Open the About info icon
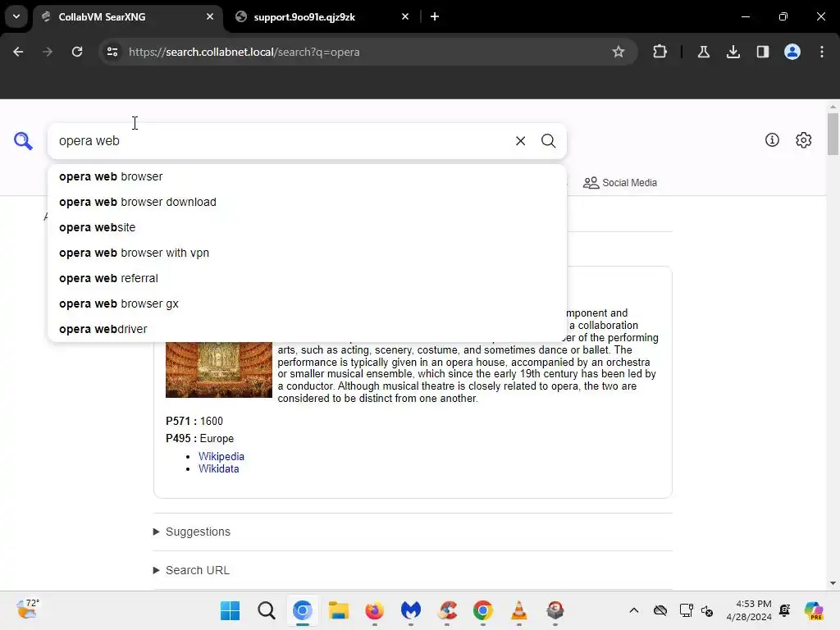Screen dimensions: 840x630 [x=771, y=139]
